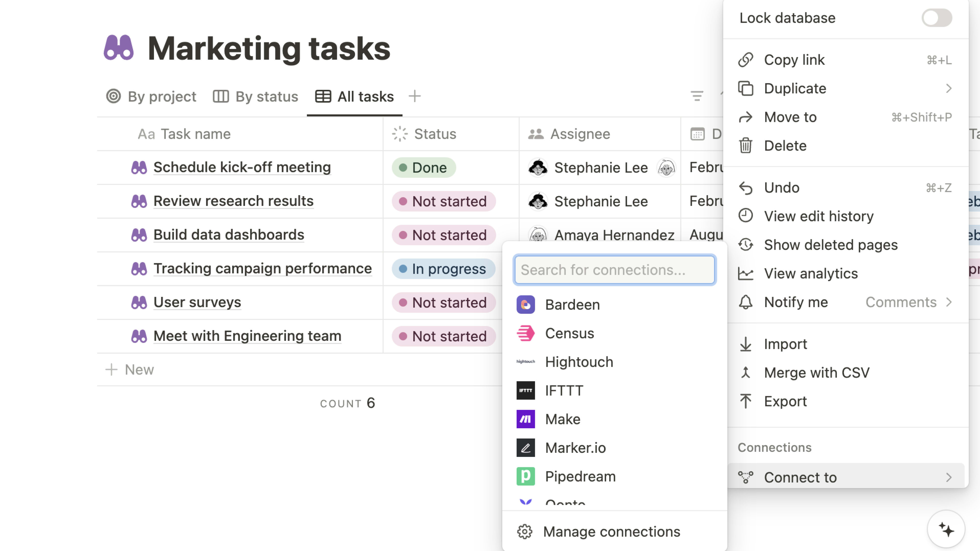Open Tracking campaign performance task
The height and width of the screenshot is (551, 980).
(263, 268)
